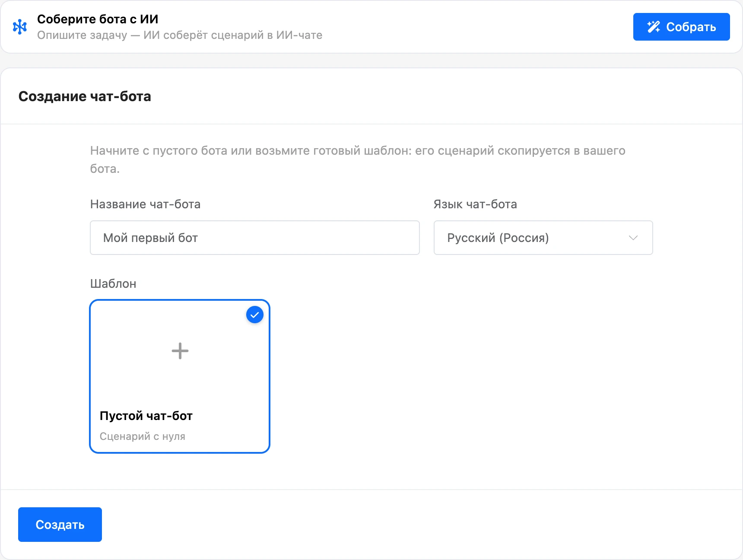Click the blue AI network icon
Viewport: 743px width, 560px height.
coord(20,27)
